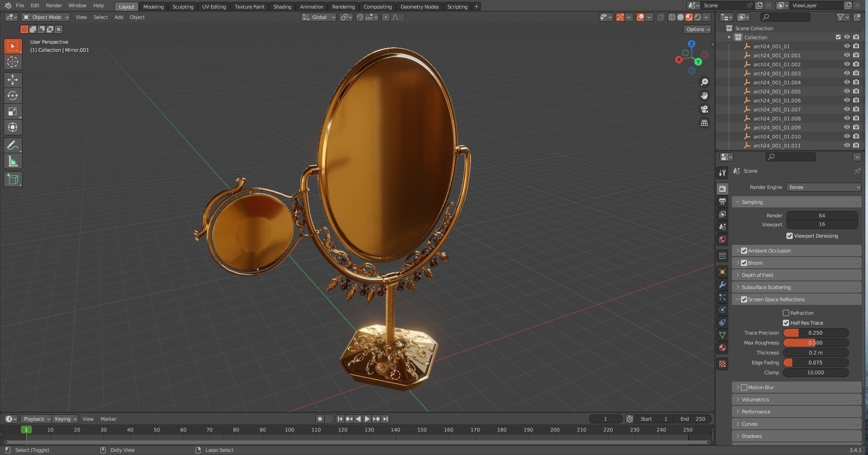This screenshot has width=868, height=455.
Task: Activate the Select Box tool
Action: click(x=13, y=46)
